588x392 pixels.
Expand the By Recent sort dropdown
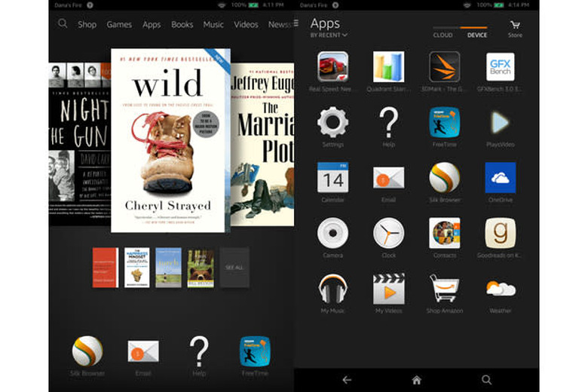(x=329, y=35)
